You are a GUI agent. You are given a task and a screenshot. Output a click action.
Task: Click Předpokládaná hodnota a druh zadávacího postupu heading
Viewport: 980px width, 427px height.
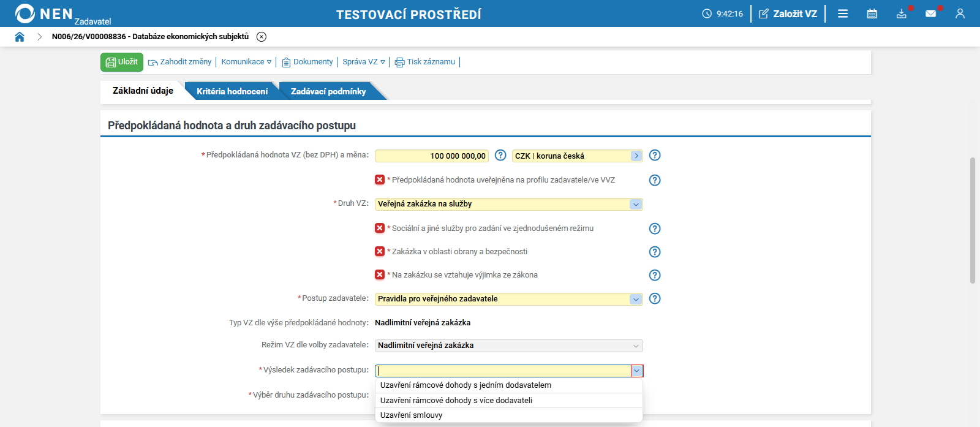tap(232, 126)
